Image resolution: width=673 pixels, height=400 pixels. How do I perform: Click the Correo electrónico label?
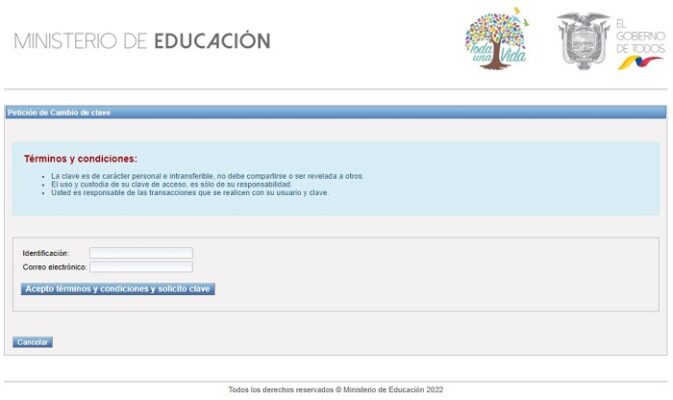tap(55, 267)
